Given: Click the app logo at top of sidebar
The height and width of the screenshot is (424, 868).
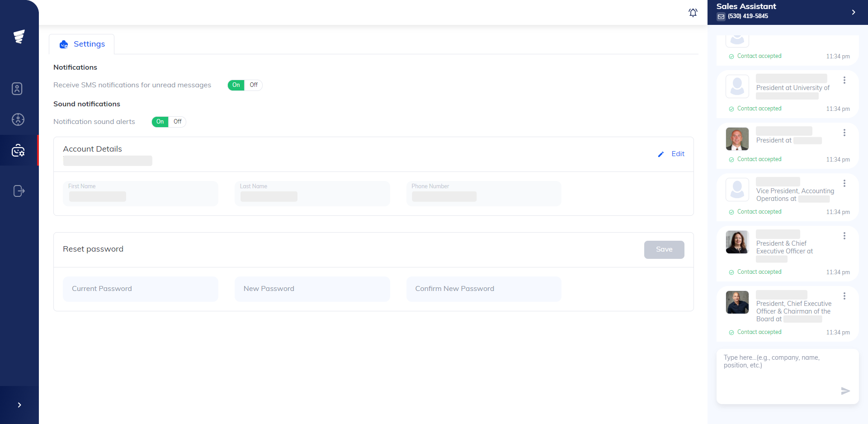Looking at the screenshot, I should [19, 36].
